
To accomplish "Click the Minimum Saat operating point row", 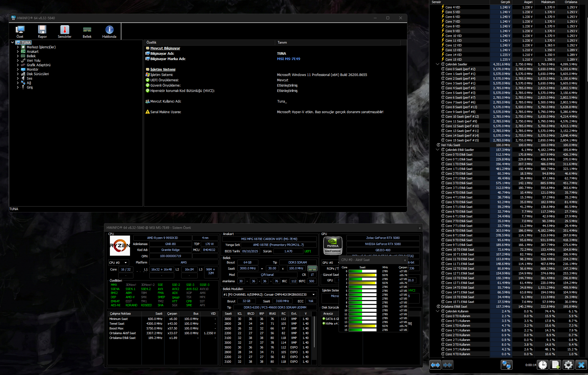I will tap(162, 319).
